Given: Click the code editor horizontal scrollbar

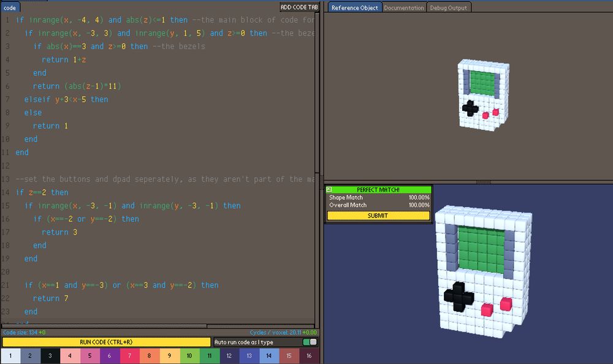Looking at the screenshot, I should click(104, 325).
